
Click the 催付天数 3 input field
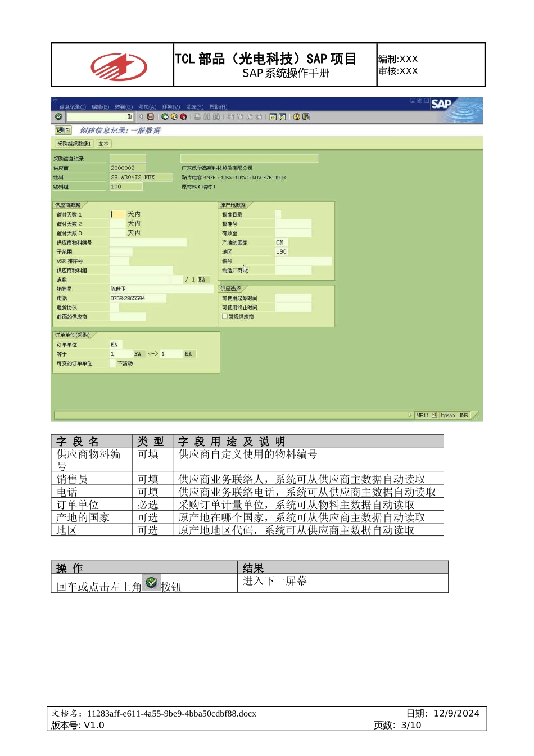pyautogui.click(x=117, y=233)
